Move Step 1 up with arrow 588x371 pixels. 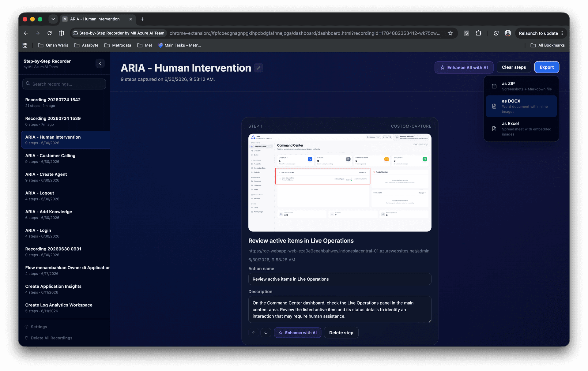[254, 333]
